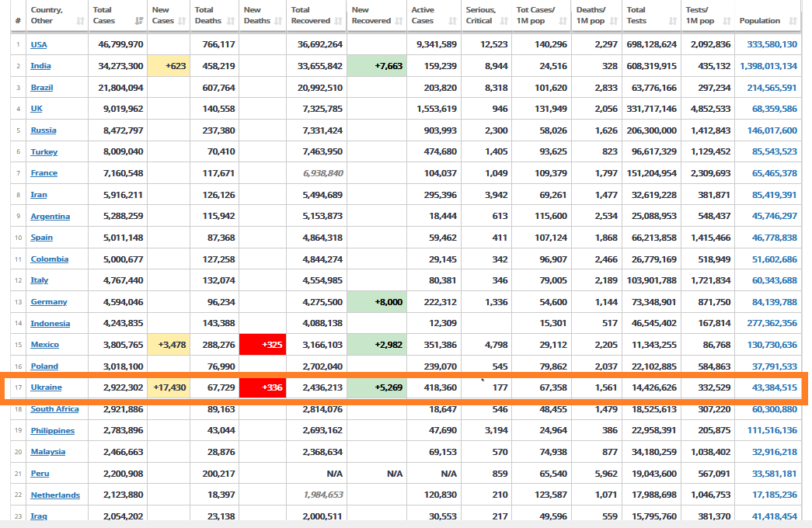Open the Turkey link
The width and height of the screenshot is (812, 528).
(x=44, y=151)
